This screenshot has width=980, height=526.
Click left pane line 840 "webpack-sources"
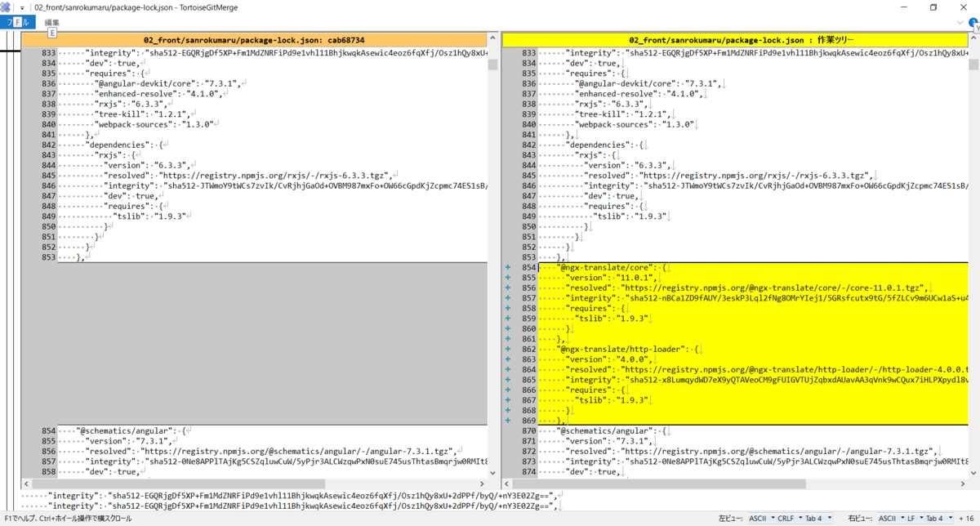coord(155,124)
